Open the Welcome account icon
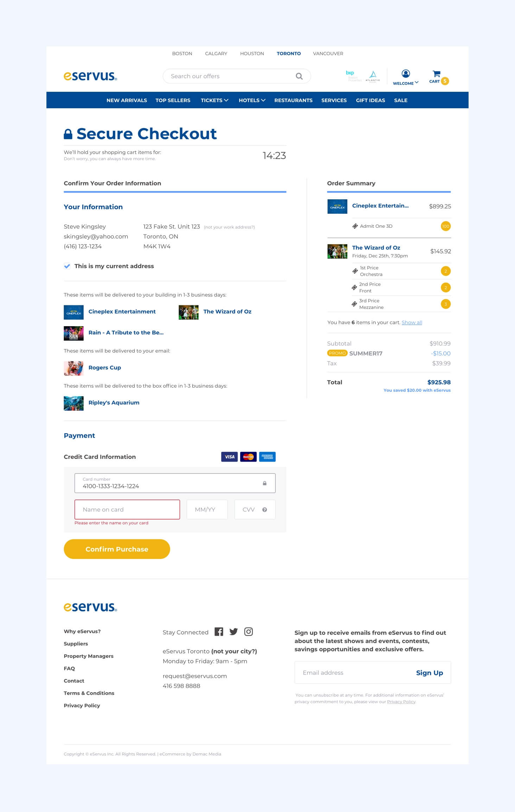This screenshot has height=812, width=515. point(406,73)
